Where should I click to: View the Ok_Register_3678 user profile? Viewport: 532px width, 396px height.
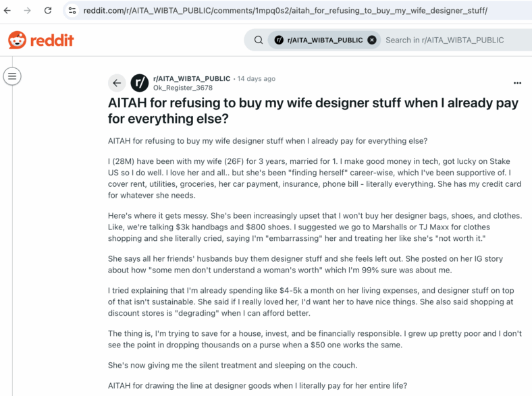click(x=183, y=88)
